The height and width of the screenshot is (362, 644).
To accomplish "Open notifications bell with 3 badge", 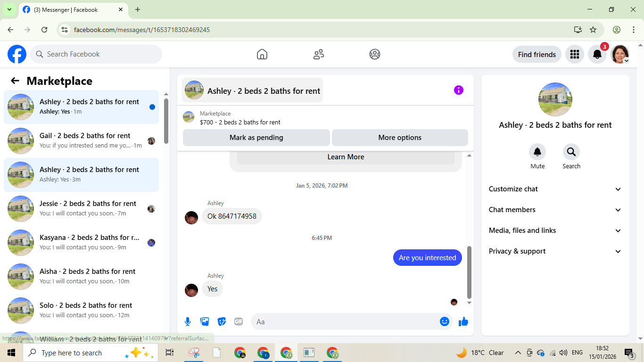I will tap(597, 54).
